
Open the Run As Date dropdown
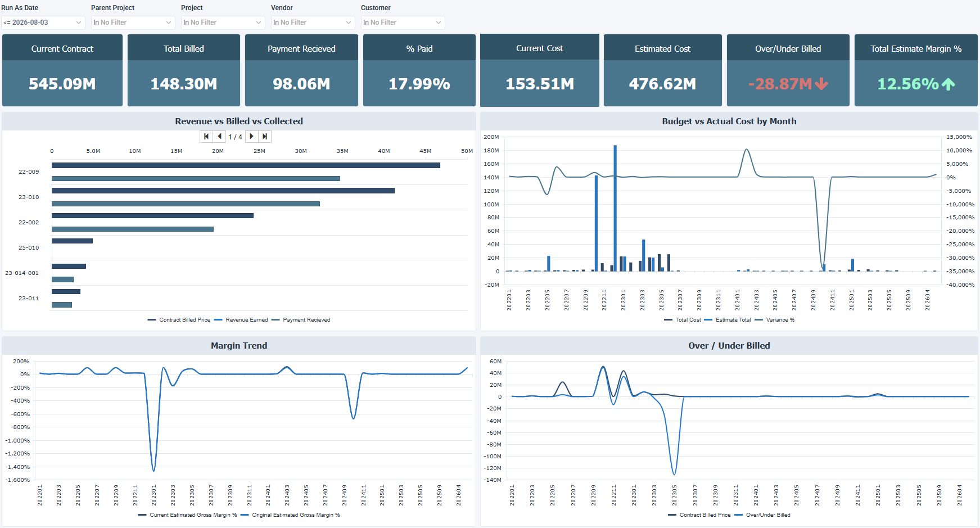[43, 22]
